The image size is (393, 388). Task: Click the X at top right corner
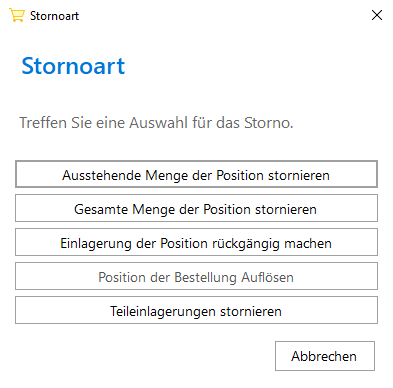pyautogui.click(x=377, y=15)
